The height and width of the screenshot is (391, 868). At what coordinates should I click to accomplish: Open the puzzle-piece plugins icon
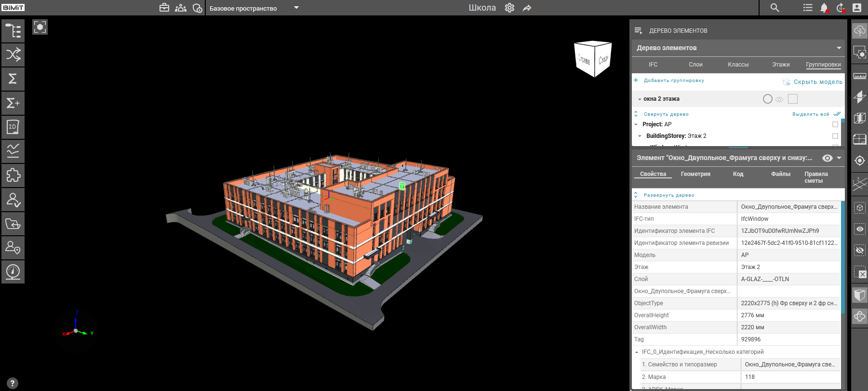[13, 175]
